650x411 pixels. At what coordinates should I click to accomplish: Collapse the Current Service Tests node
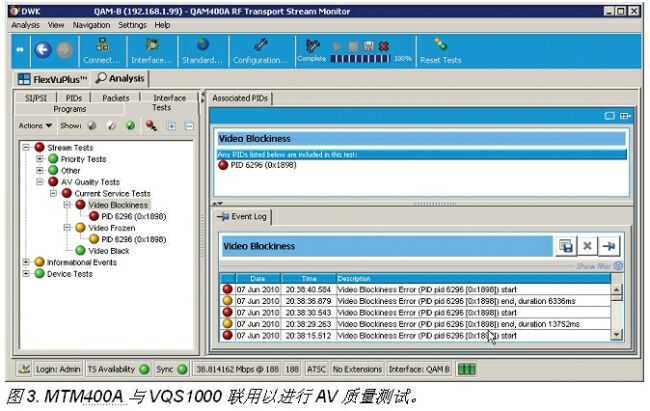coord(53,193)
